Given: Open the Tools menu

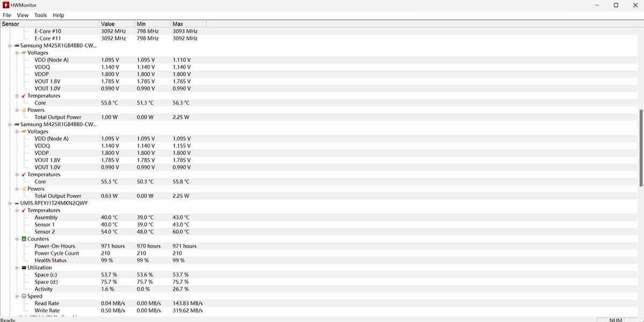Looking at the screenshot, I should point(40,16).
